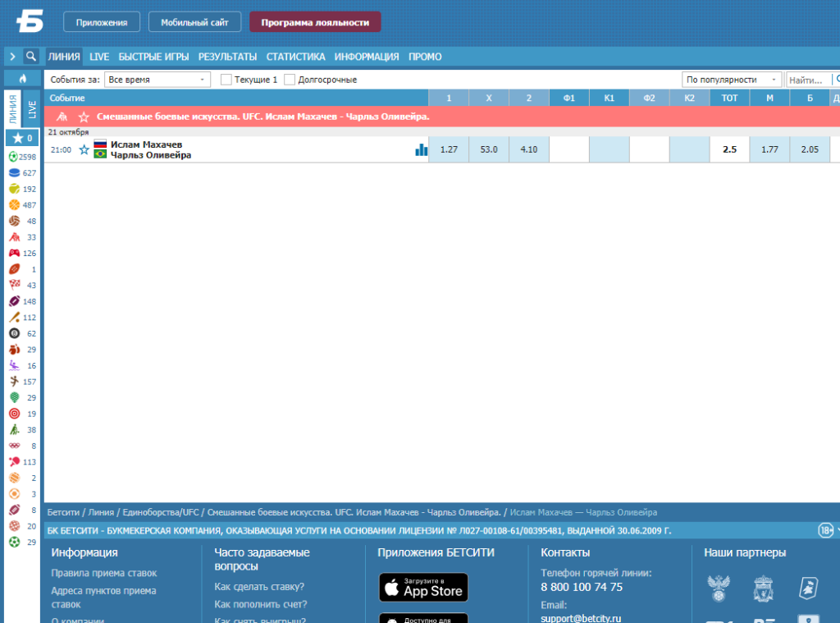Image resolution: width=840 pixels, height=623 pixels.
Task: Click the ТОТ column header
Action: pos(729,98)
